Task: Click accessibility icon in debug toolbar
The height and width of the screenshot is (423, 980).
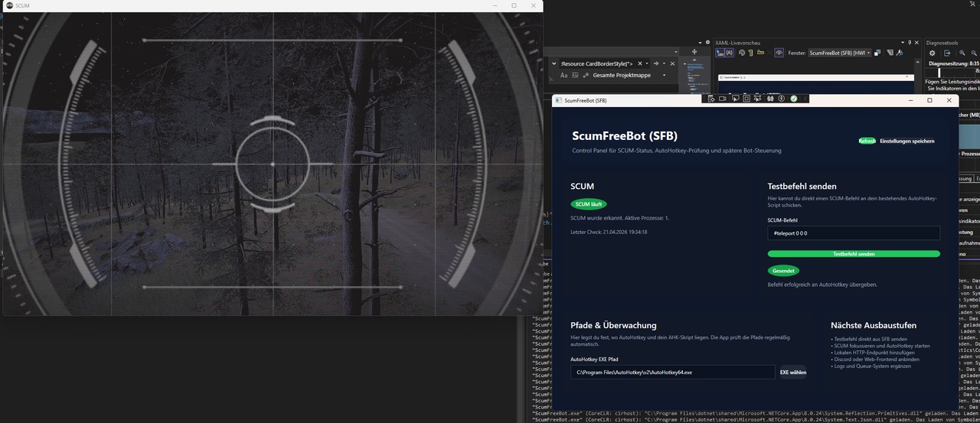Action: coord(781,99)
